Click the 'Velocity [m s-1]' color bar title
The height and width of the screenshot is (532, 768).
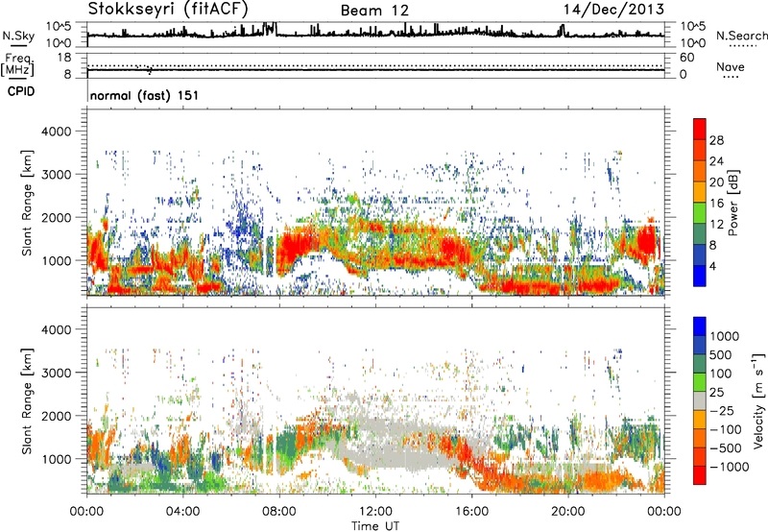click(758, 400)
